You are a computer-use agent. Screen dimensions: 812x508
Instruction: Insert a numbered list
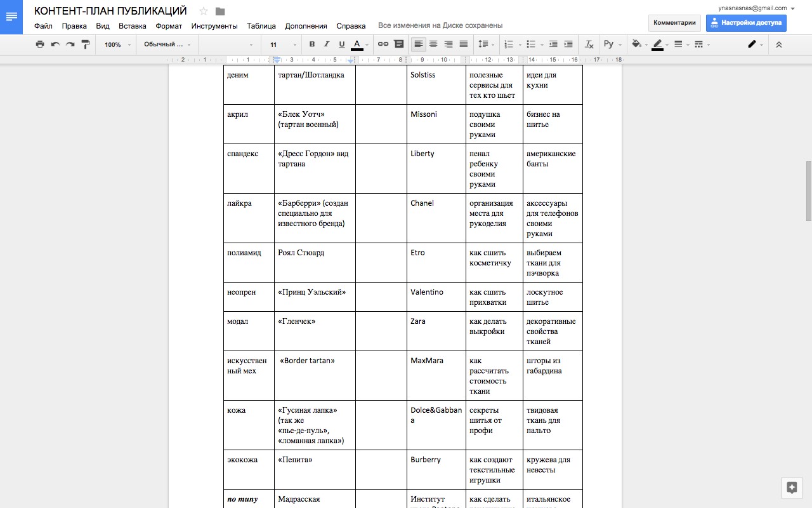pos(508,44)
